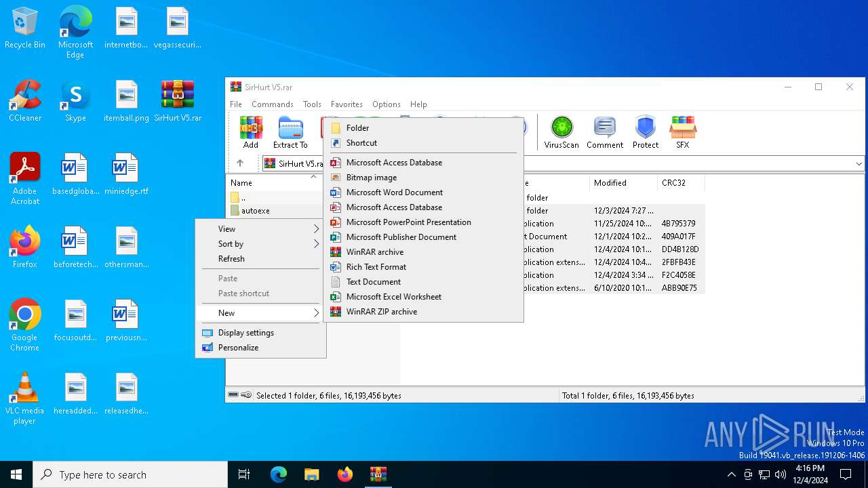The image size is (868, 488).
Task: Select the Google Chrome desktop shortcut
Action: pyautogui.click(x=25, y=325)
